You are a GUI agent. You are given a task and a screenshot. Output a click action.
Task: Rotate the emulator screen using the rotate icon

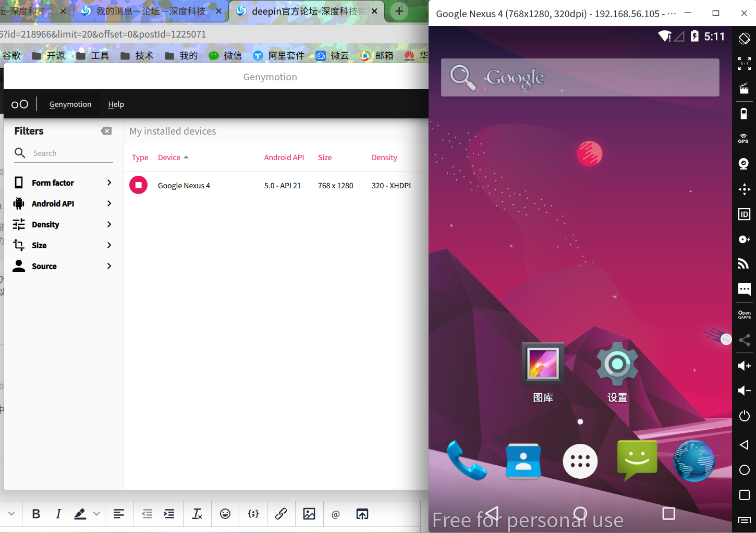point(744,38)
